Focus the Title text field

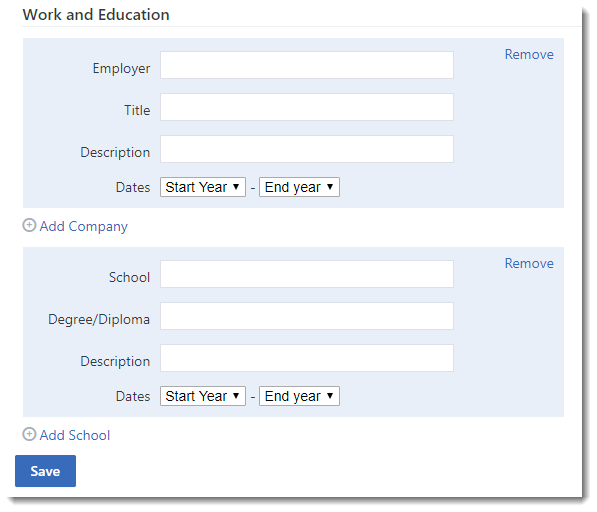tap(307, 107)
